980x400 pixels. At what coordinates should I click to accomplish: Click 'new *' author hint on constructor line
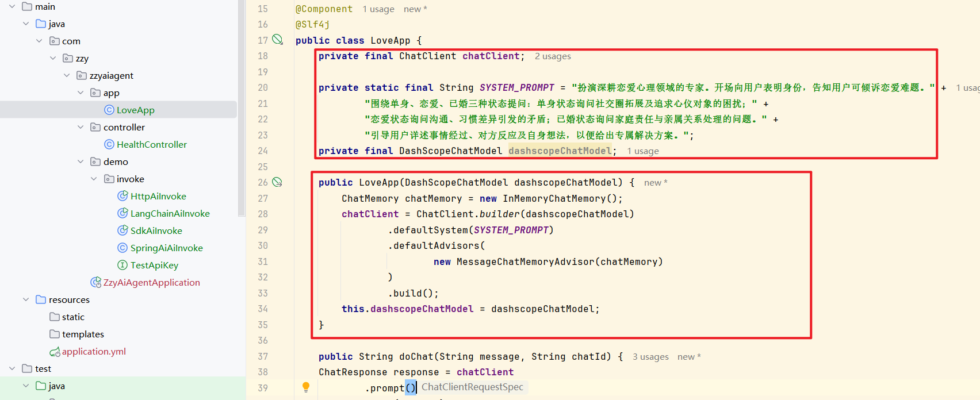(656, 182)
